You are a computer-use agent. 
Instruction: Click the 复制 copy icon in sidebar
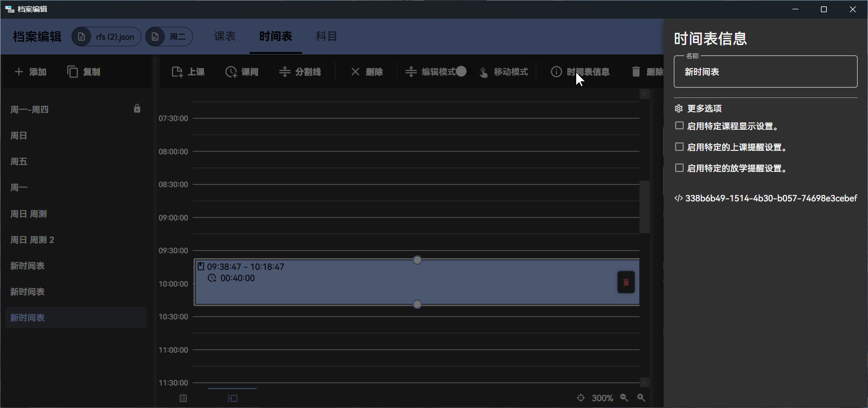click(x=73, y=72)
